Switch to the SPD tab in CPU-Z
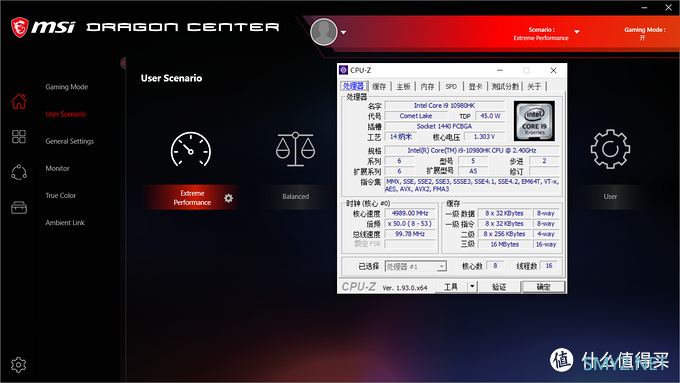This screenshot has width=680, height=383. tap(451, 86)
